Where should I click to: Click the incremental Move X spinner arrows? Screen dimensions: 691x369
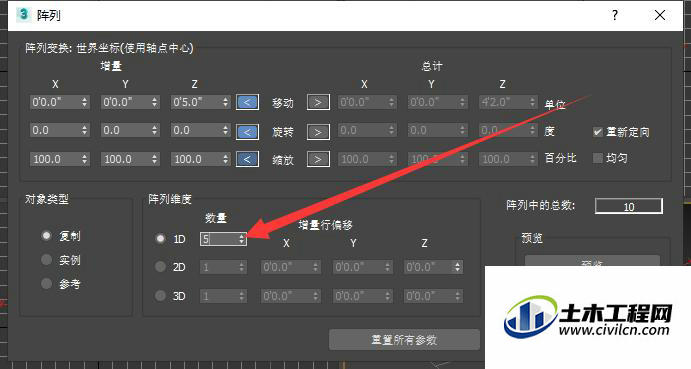coord(85,102)
